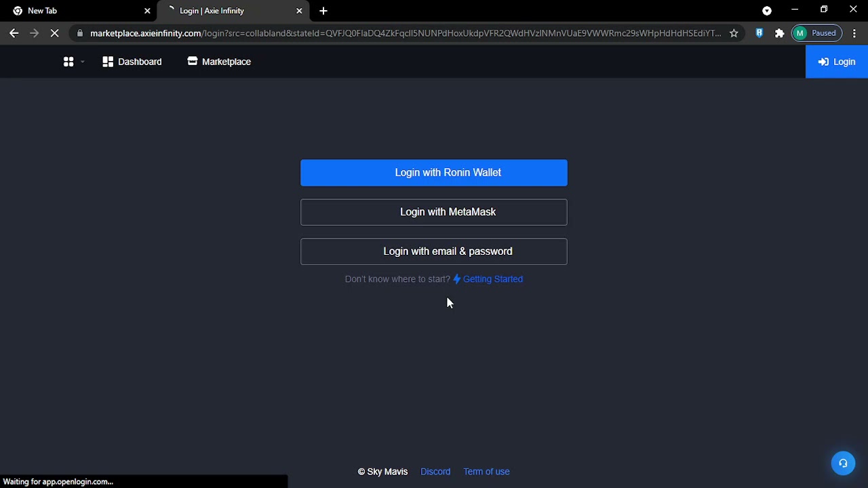
Task: Open the Bitwarden shield extension icon
Action: coord(759,33)
